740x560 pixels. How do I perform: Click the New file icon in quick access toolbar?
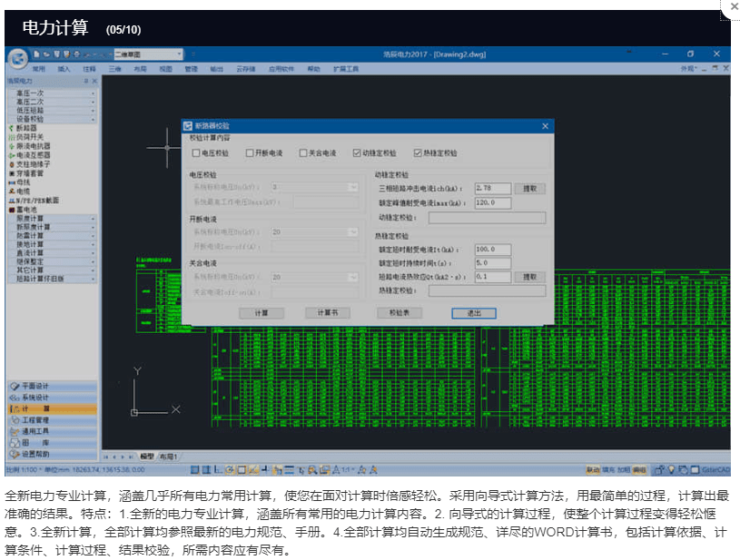[36, 54]
